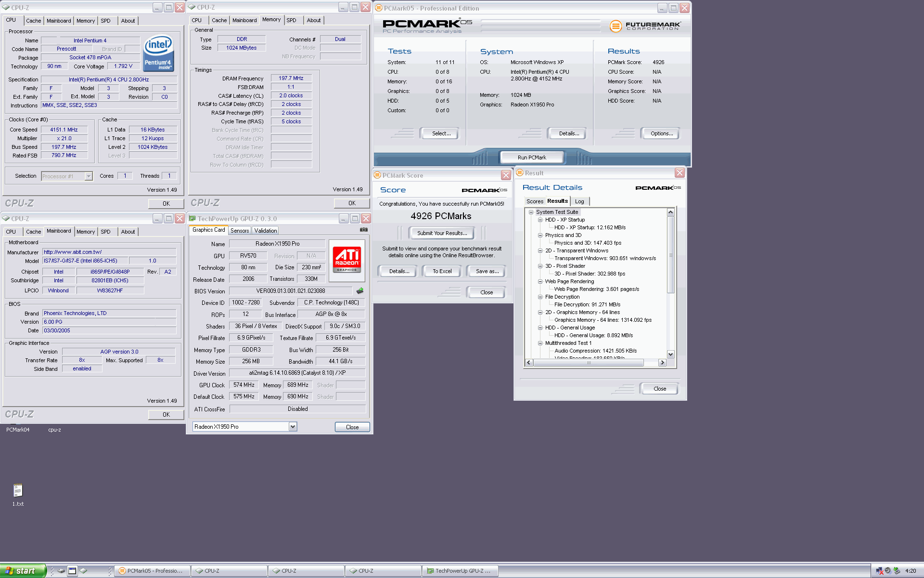Click the results horizontal scrollbar left arrow
Image resolution: width=924 pixels, height=578 pixels.
click(529, 363)
